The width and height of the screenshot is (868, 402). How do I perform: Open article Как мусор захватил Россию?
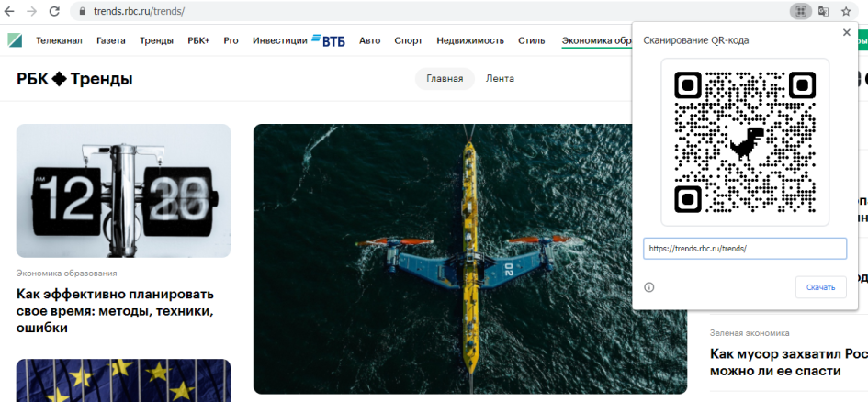coord(788,363)
